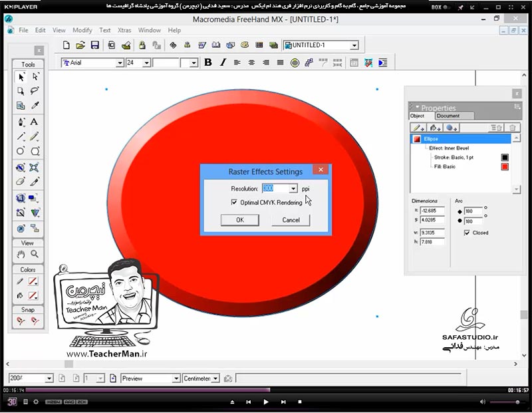This screenshot has height=413, width=532.
Task: Select the Ellipse row in Properties
Action: pos(461,139)
